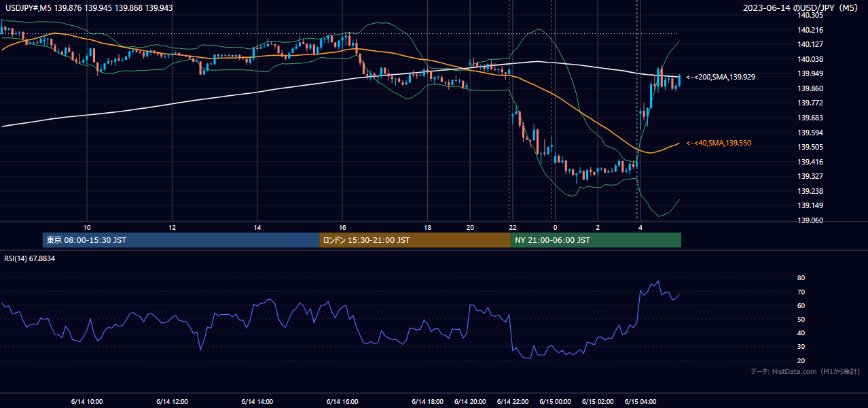868x408 pixels.
Task: Click hour label 16 under the price chart
Action: 342,227
